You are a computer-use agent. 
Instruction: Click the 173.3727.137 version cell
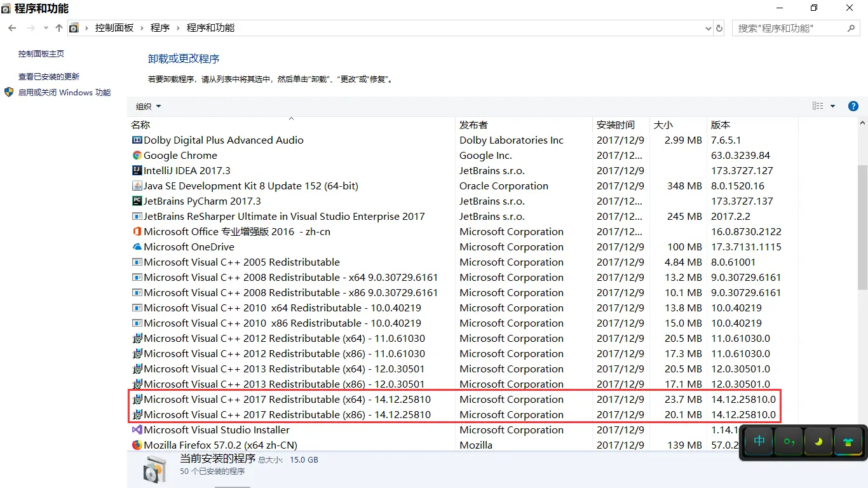click(x=742, y=201)
